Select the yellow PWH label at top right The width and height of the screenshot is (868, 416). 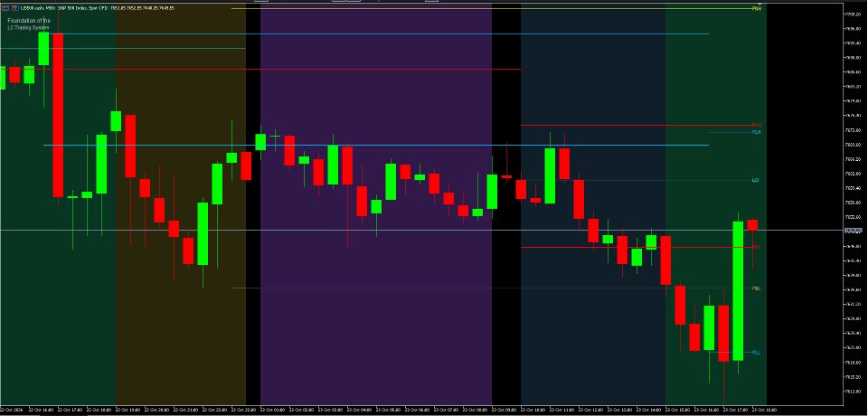[756, 9]
